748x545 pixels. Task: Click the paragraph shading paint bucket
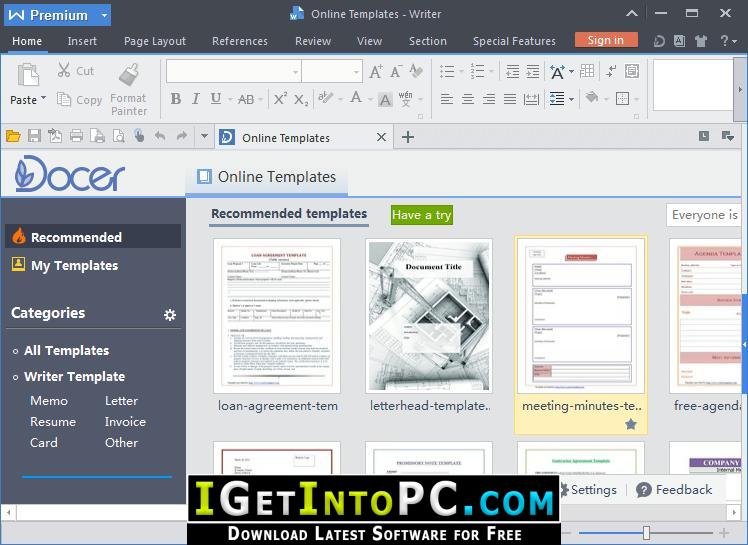pos(592,98)
